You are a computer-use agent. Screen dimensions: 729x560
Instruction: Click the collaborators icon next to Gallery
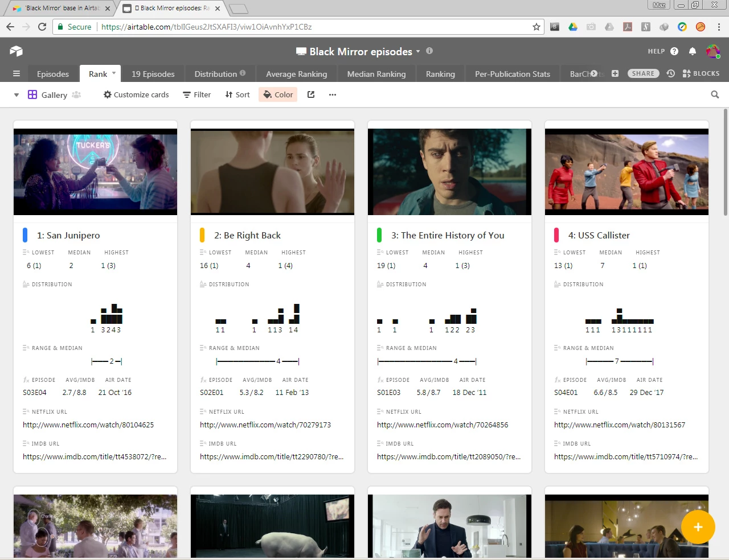point(76,94)
